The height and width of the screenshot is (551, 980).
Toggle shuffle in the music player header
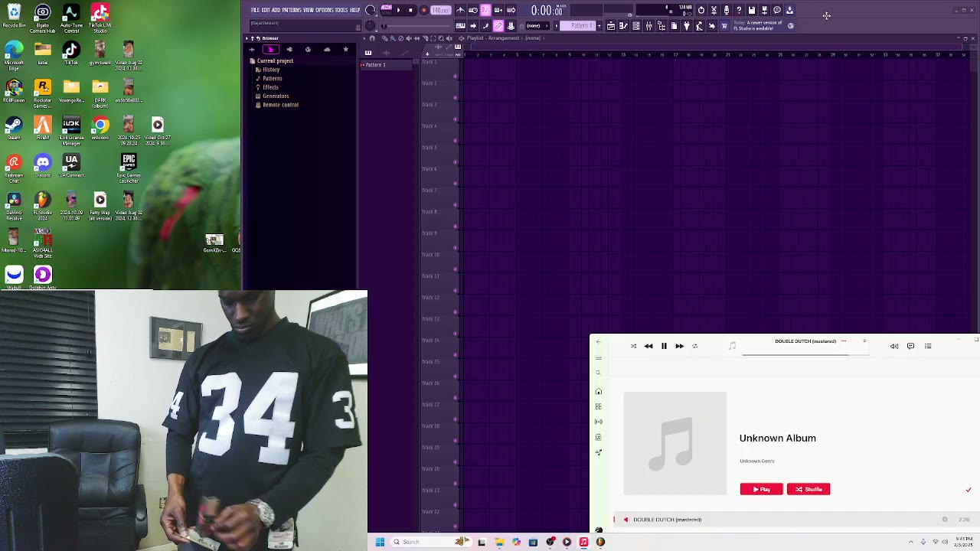(633, 346)
